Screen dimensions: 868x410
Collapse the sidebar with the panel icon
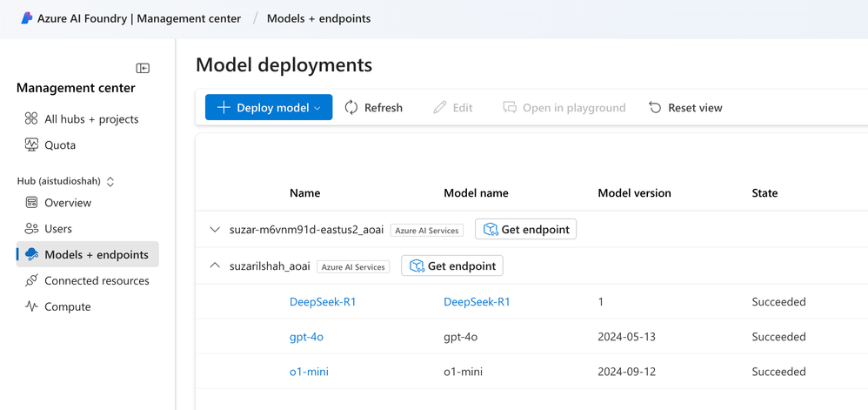pyautogui.click(x=143, y=68)
